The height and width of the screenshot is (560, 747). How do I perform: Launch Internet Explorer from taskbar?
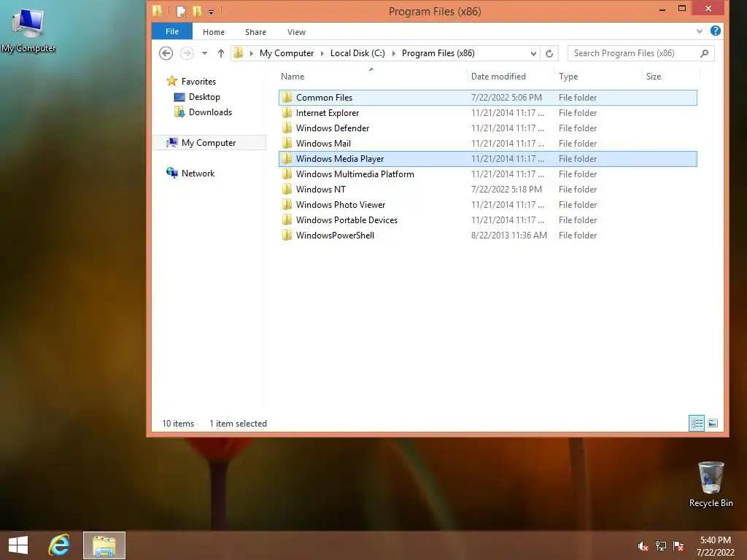[x=59, y=545]
